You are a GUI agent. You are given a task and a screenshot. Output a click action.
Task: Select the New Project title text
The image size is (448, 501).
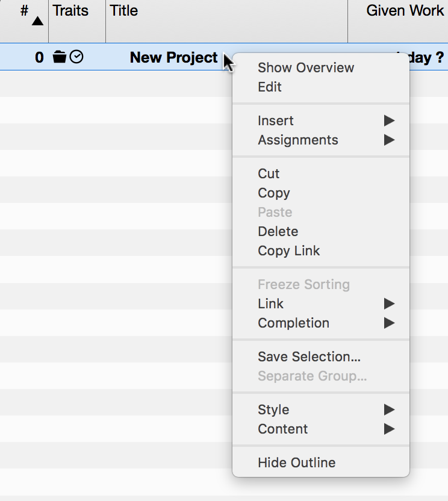(x=173, y=58)
